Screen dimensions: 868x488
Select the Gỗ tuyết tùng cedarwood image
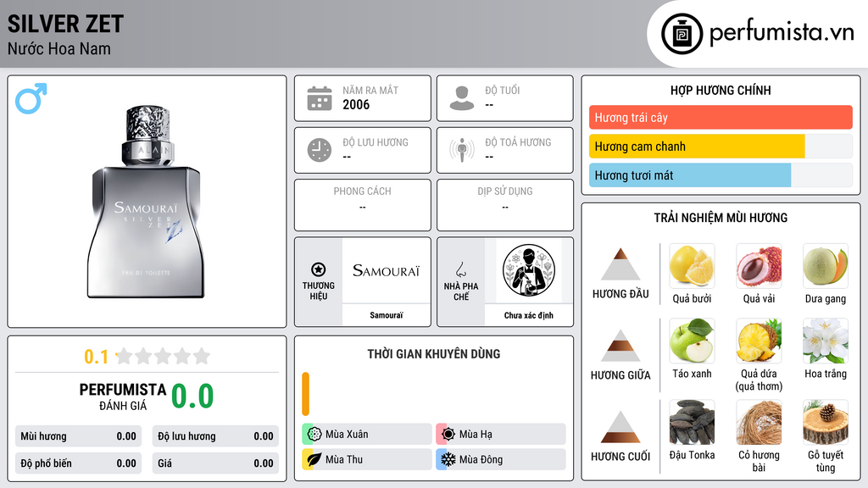tap(826, 422)
